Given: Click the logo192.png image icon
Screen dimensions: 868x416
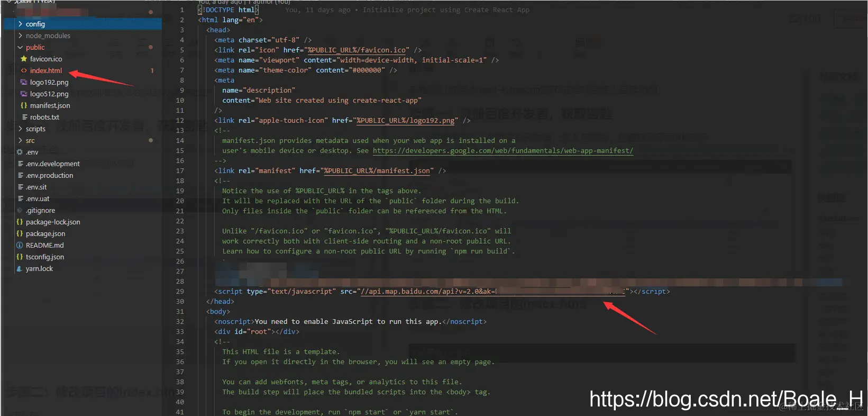Looking at the screenshot, I should (24, 82).
